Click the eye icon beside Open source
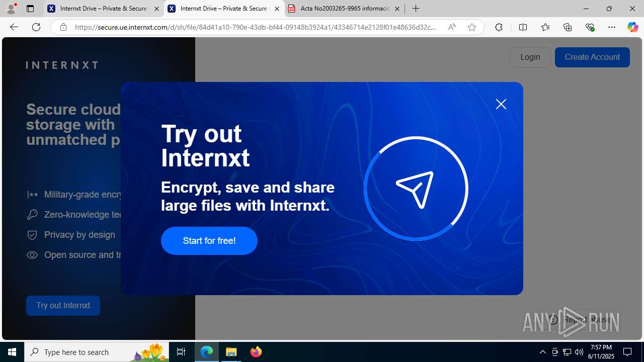Image resolution: width=644 pixels, height=362 pixels. [32, 255]
